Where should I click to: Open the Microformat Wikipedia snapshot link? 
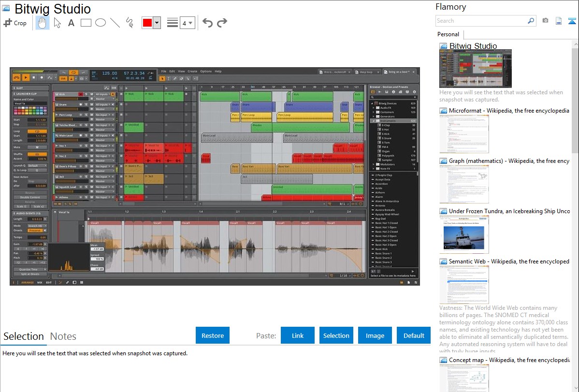click(509, 111)
